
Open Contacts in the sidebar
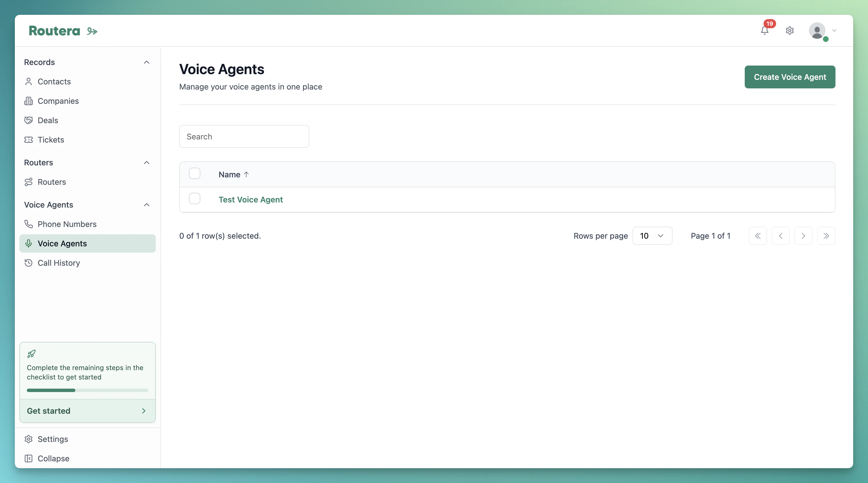[88, 82]
